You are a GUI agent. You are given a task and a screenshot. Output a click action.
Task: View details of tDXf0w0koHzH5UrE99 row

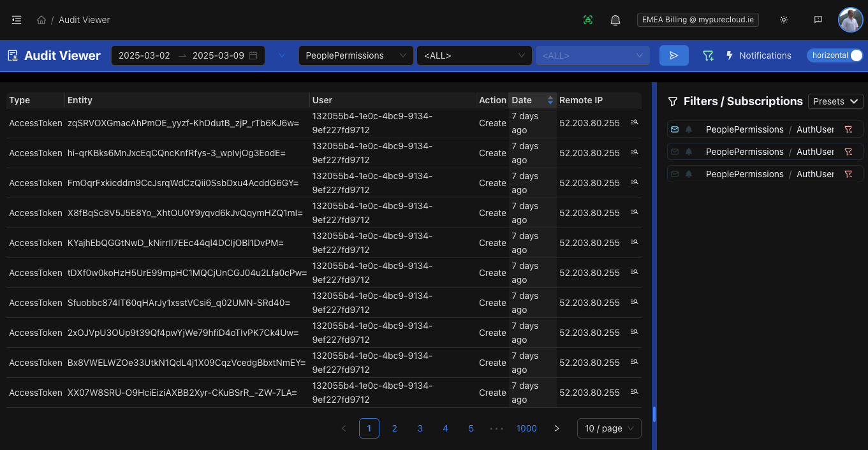pyautogui.click(x=634, y=272)
